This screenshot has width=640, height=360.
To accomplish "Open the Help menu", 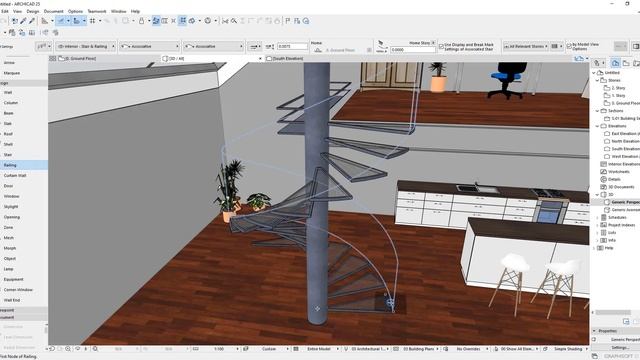I will click(135, 11).
